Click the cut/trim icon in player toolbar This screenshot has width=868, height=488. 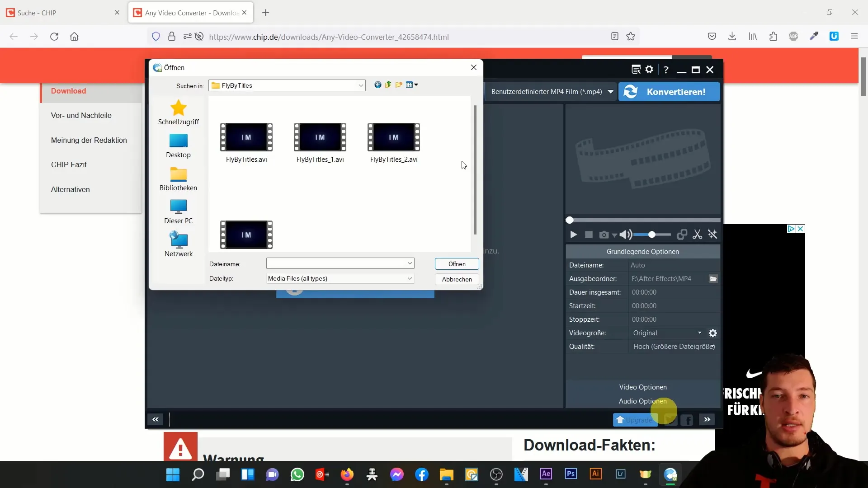pos(698,235)
